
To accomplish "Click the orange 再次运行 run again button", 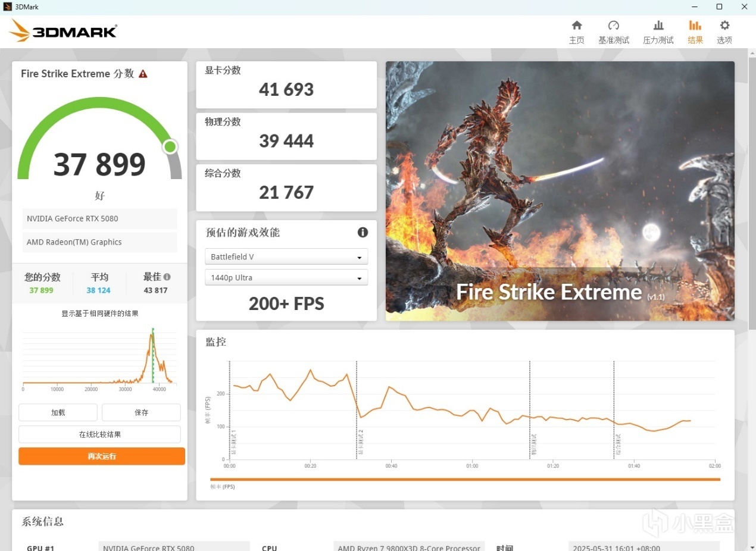I will pyautogui.click(x=102, y=456).
